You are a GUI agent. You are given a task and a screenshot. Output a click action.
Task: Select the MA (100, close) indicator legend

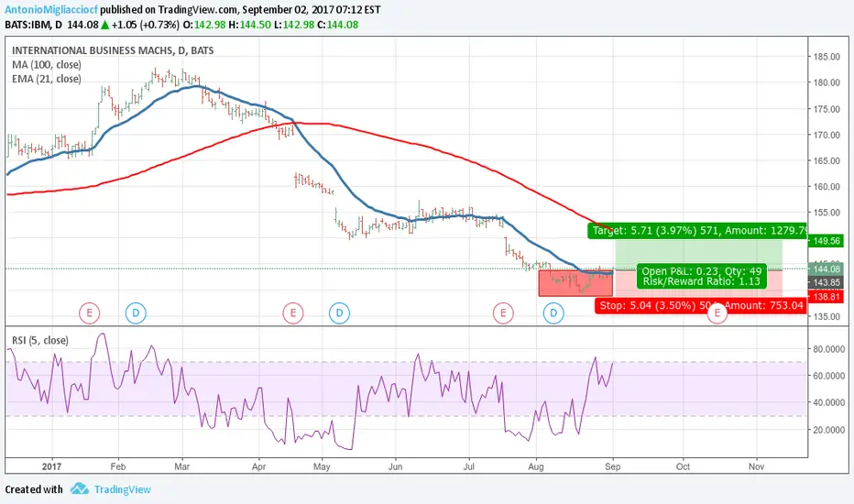(x=47, y=65)
